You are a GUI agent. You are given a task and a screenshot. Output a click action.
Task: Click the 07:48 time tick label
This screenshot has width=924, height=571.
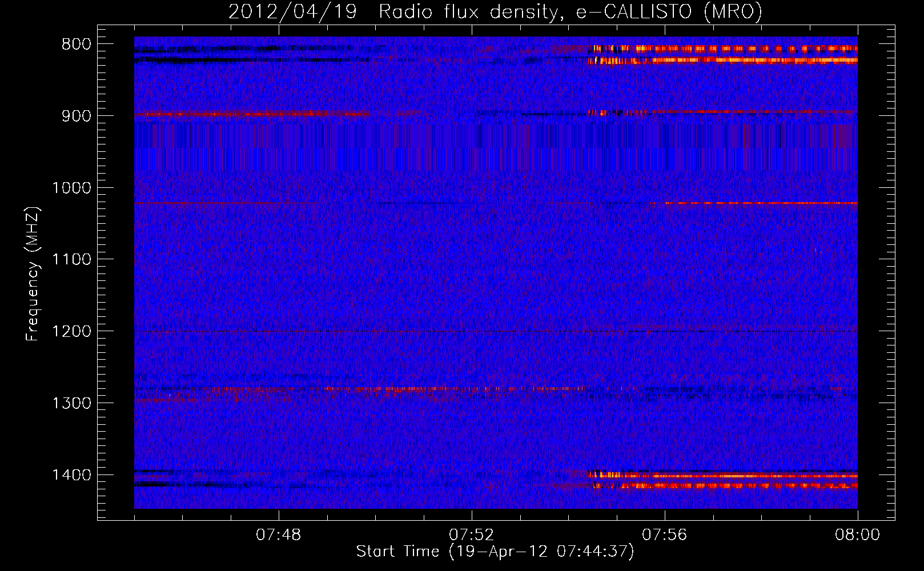pos(279,535)
